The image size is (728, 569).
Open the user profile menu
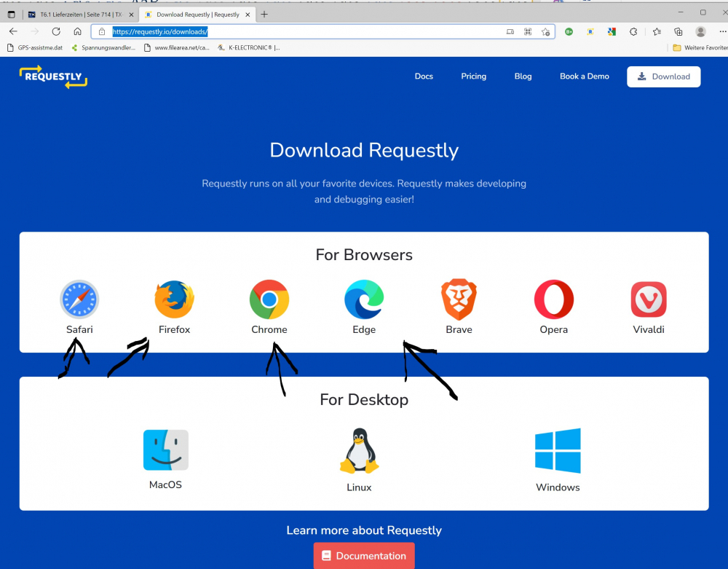click(x=700, y=31)
